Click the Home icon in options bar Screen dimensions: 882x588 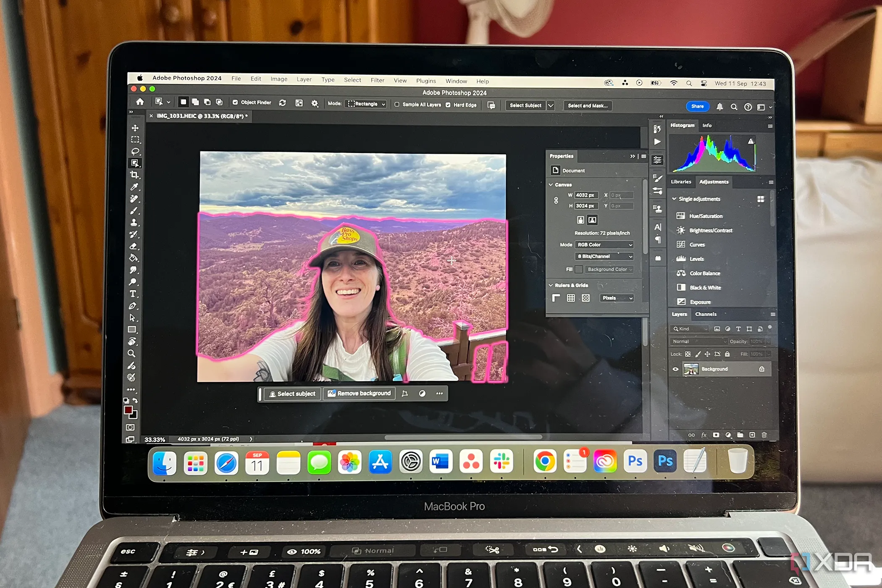coord(140,102)
